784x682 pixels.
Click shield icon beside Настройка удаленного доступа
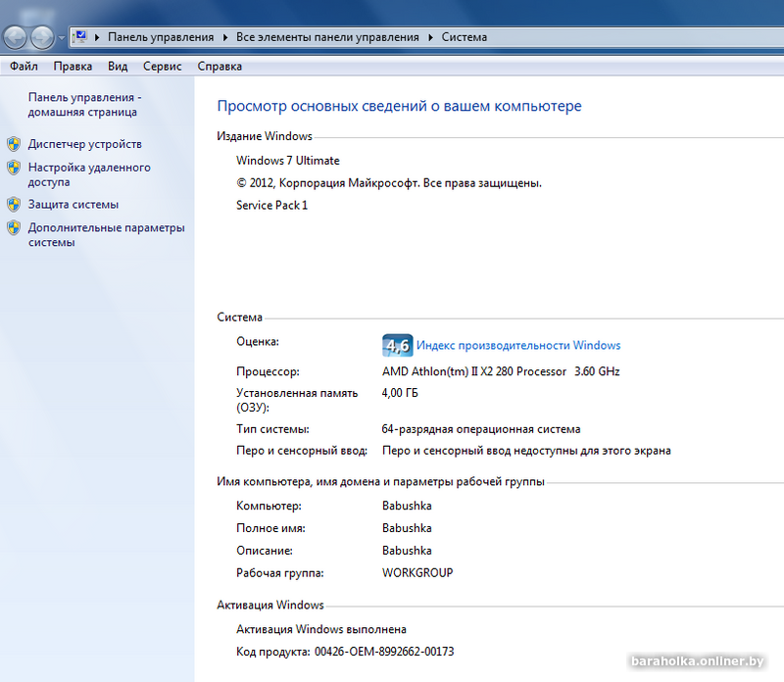(x=14, y=167)
